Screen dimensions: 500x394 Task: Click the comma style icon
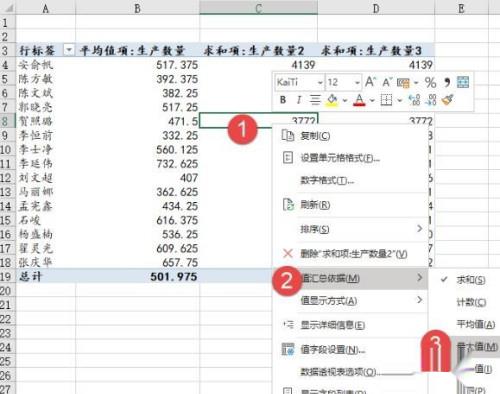[x=447, y=82]
